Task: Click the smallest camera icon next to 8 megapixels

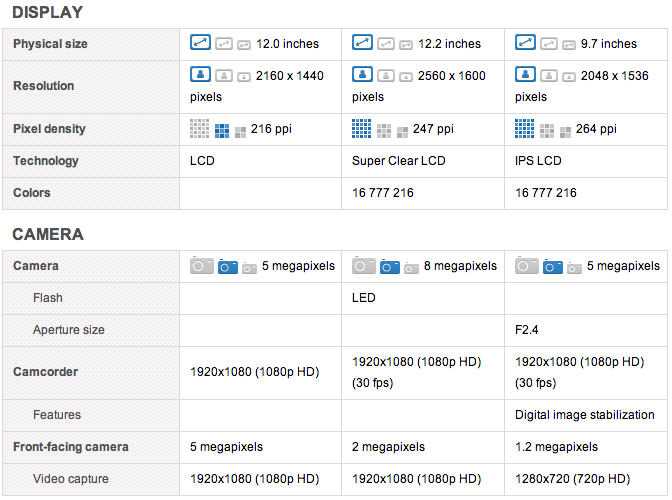Action: click(x=411, y=268)
